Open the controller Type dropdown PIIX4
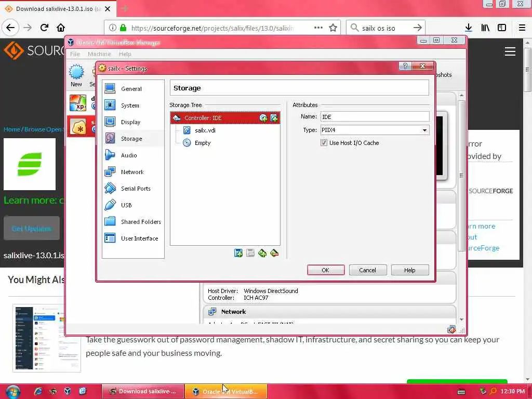Viewport: 532px width, 399px height. [375, 130]
